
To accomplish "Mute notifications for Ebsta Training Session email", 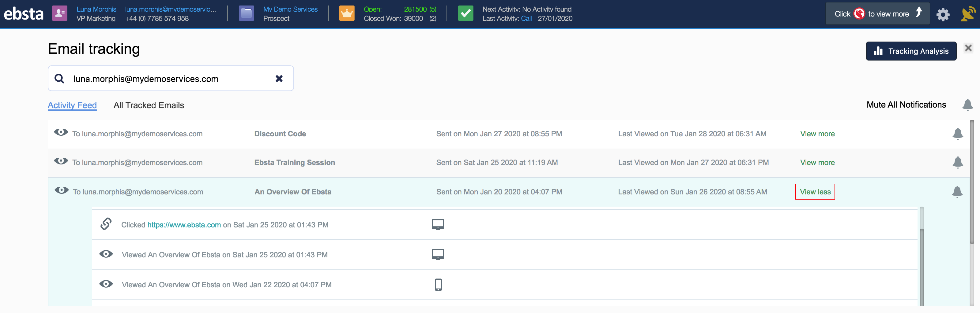I will coord(958,163).
